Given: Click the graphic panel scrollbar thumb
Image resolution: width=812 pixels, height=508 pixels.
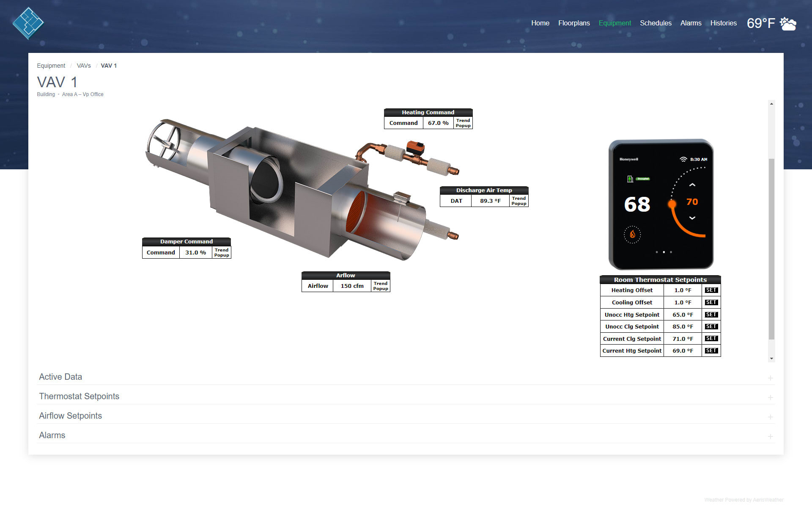Looking at the screenshot, I should click(771, 249).
